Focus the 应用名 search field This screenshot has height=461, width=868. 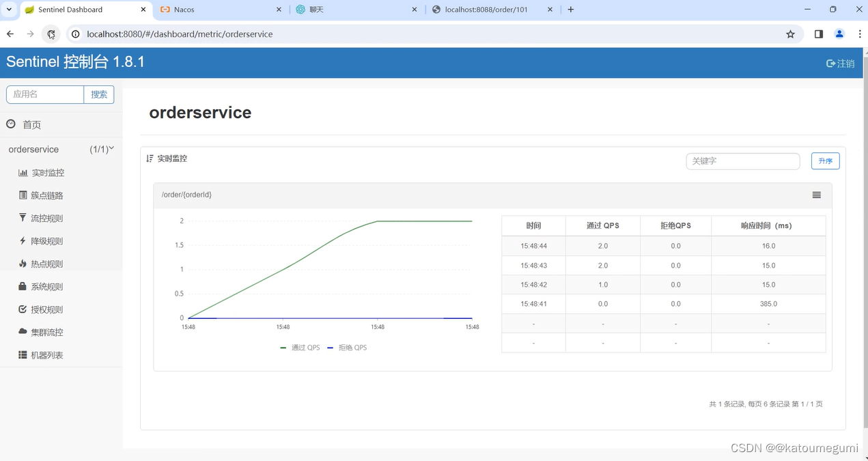pyautogui.click(x=45, y=94)
